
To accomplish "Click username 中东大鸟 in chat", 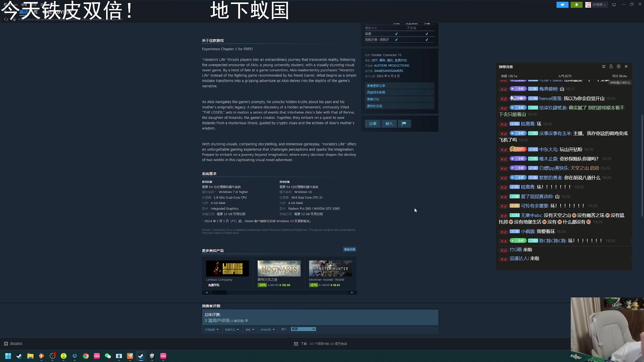I will point(549,149).
